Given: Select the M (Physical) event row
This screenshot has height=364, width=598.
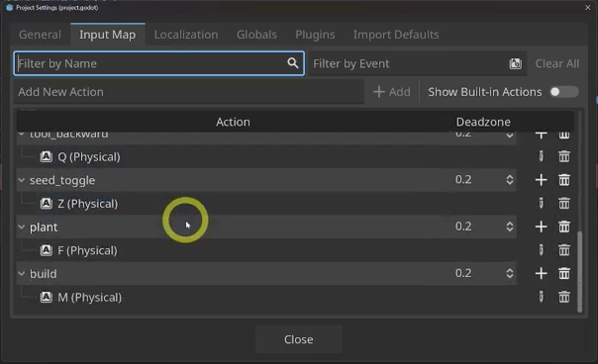Looking at the screenshot, I should pyautogui.click(x=266, y=297).
